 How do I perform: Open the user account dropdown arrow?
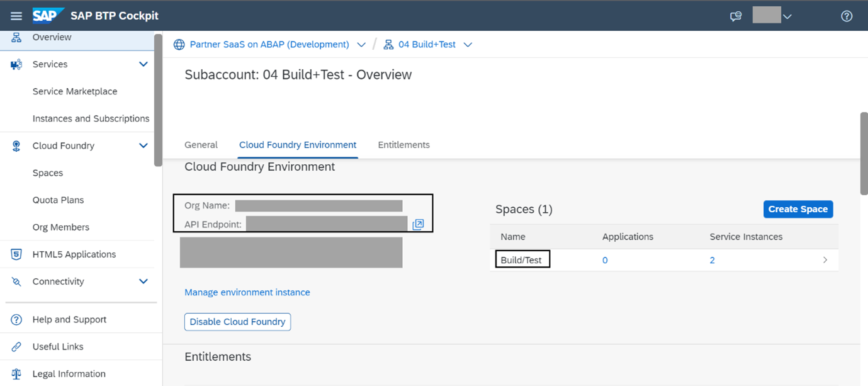coord(787,16)
